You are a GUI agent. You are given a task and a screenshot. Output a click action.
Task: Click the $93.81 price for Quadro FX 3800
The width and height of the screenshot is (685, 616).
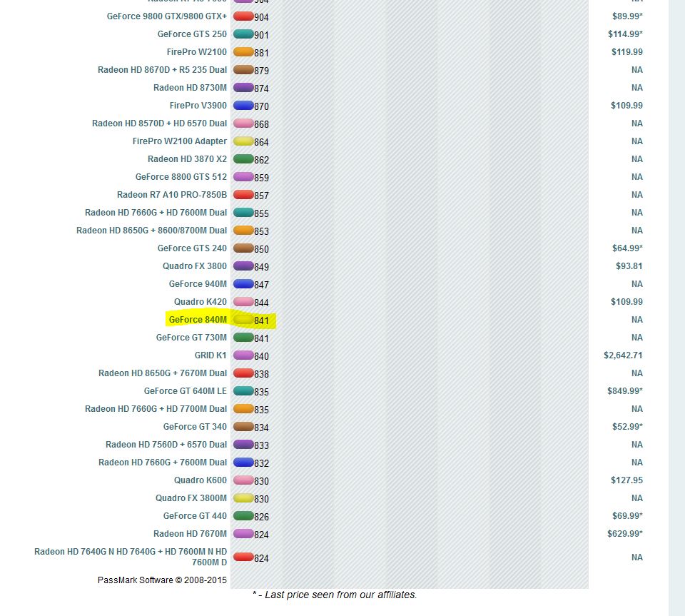629,266
